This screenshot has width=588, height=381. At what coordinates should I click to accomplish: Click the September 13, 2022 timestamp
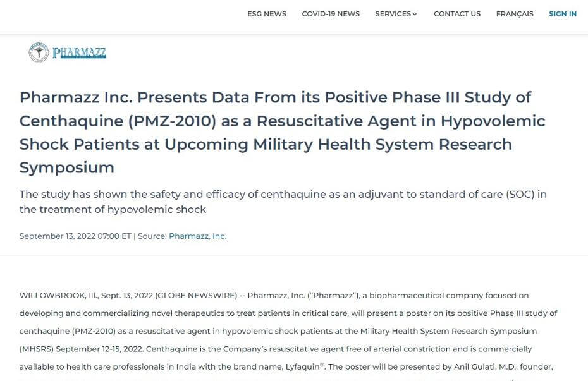[75, 236]
